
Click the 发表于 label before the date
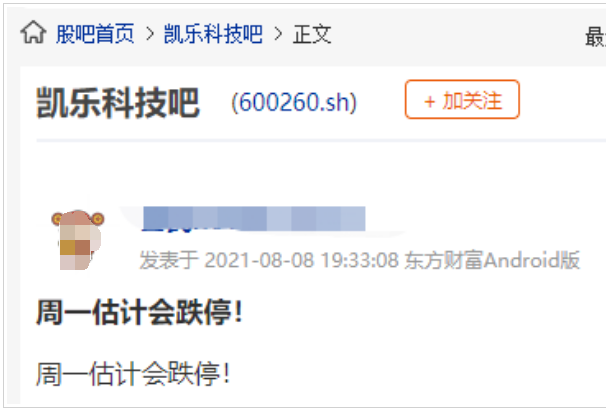(x=169, y=260)
